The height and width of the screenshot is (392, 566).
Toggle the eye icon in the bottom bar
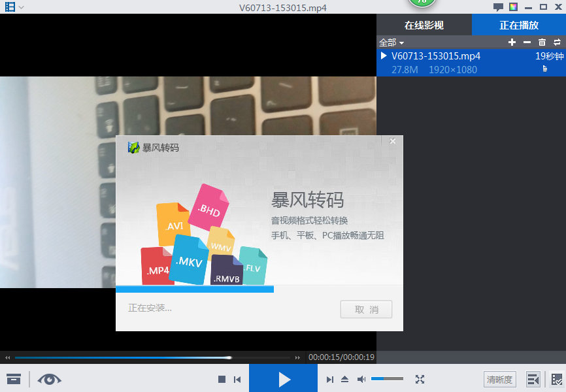50,380
